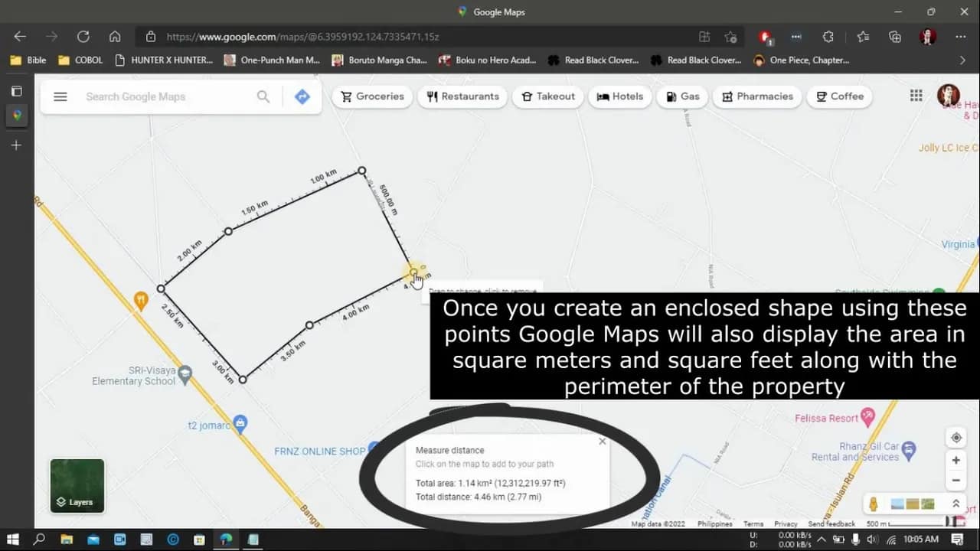The width and height of the screenshot is (980, 551).
Task: Open the Send feedback link
Action: click(831, 524)
